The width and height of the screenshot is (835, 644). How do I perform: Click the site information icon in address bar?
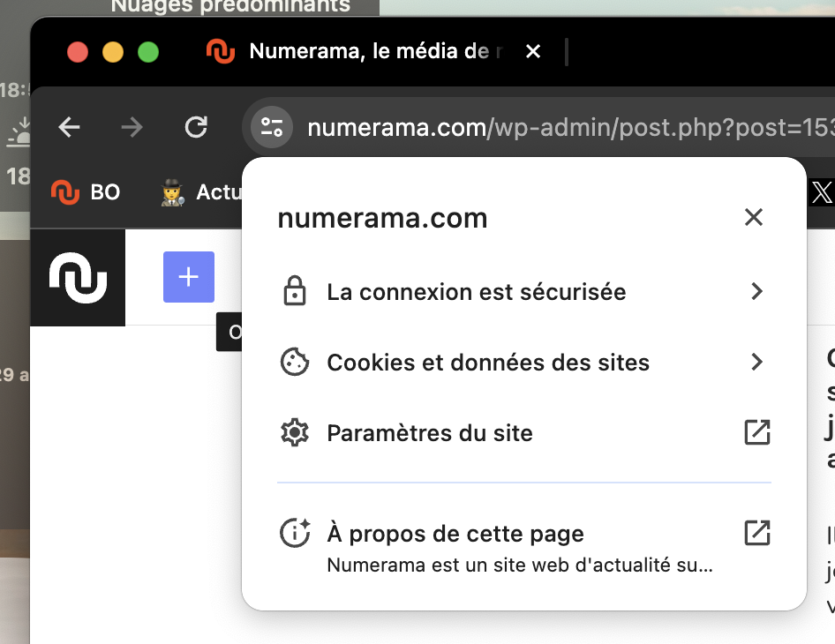tap(272, 127)
